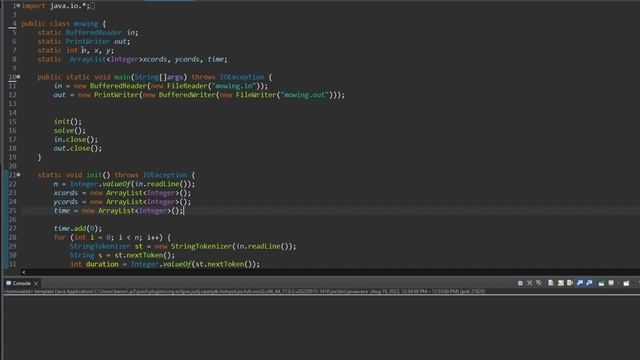Click 'PrintWriter' type on line 6
This screenshot has width=640, height=360.
pyautogui.click(x=88, y=42)
